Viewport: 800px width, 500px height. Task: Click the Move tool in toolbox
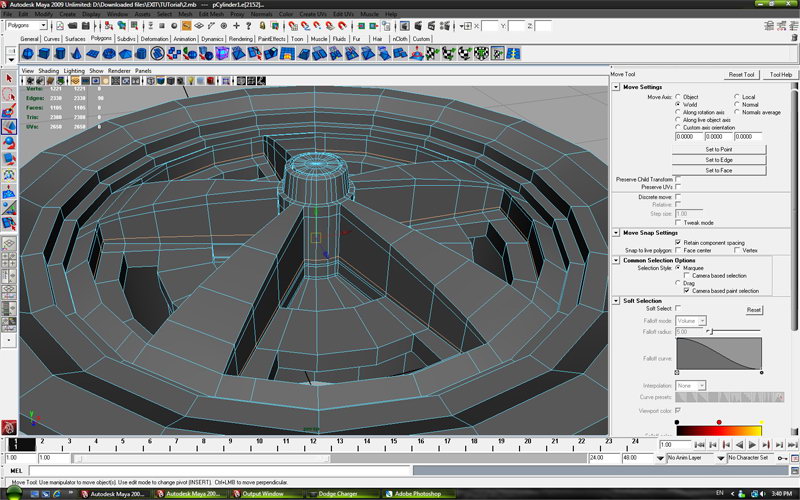(9, 126)
